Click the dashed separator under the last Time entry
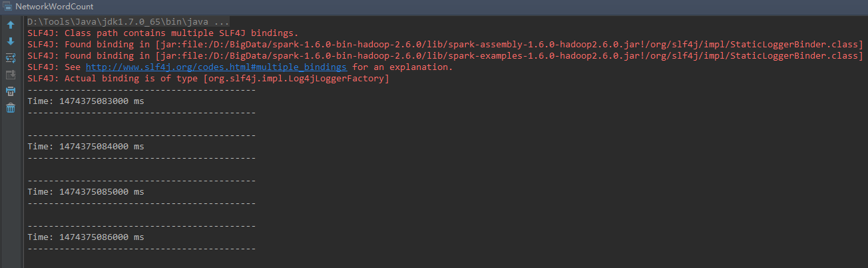This screenshot has width=868, height=268. coord(141,249)
